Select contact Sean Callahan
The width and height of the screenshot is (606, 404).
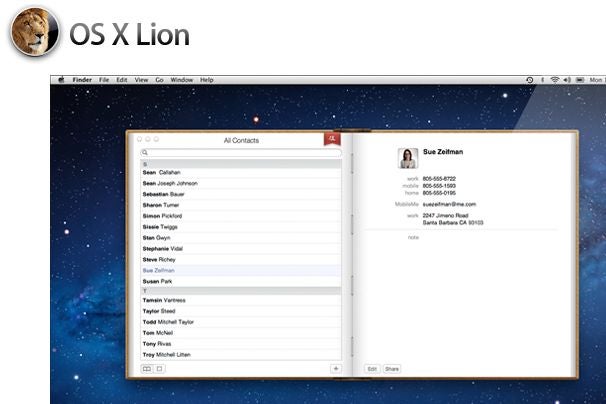pyautogui.click(x=241, y=172)
